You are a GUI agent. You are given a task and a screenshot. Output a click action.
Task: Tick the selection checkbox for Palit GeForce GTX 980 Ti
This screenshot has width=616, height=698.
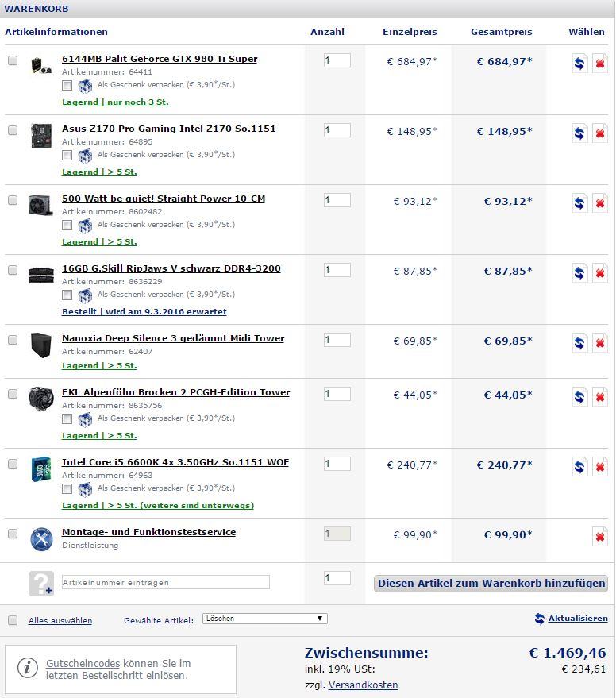[x=13, y=60]
